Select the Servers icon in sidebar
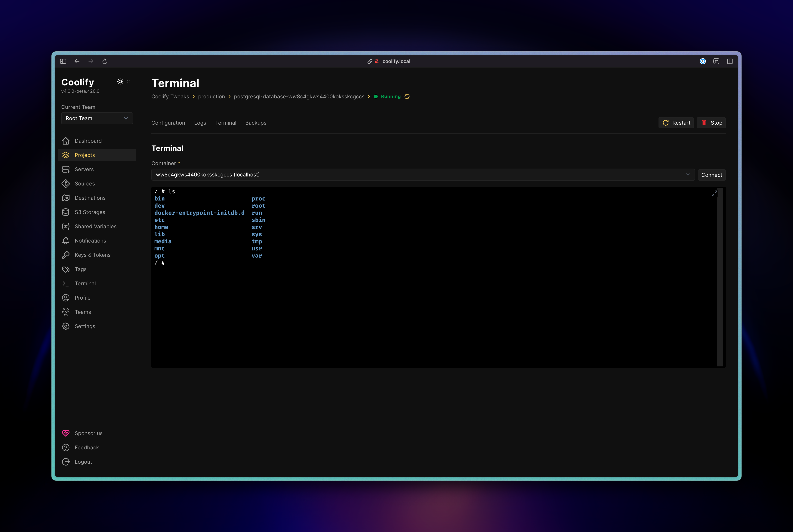Image resolution: width=793 pixels, height=532 pixels. (66, 169)
